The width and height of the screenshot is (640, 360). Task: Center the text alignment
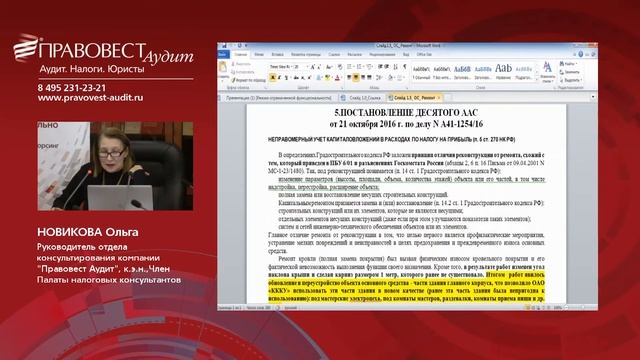click(356, 78)
